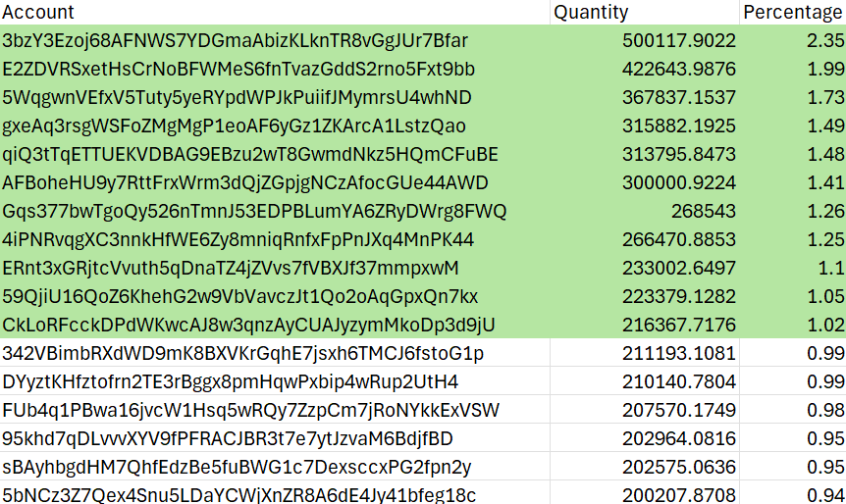Select account cell starting with Gqs377bwTgoQy526n

(275, 211)
